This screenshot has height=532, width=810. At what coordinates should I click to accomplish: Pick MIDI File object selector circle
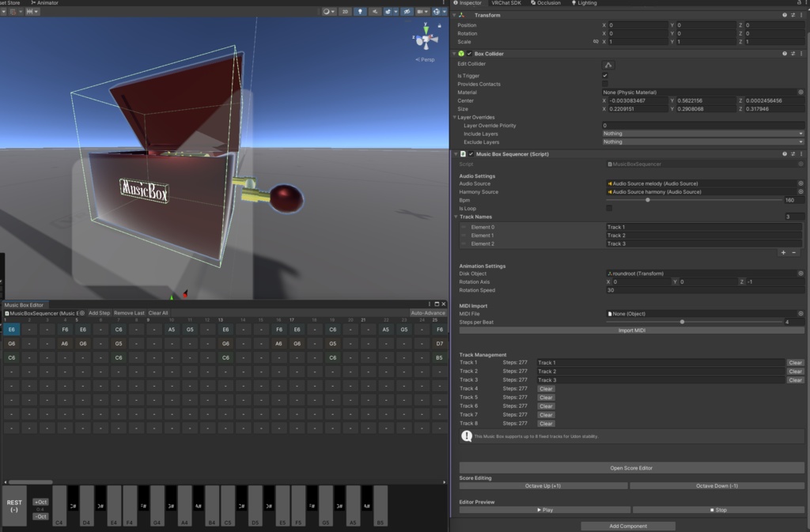click(801, 314)
